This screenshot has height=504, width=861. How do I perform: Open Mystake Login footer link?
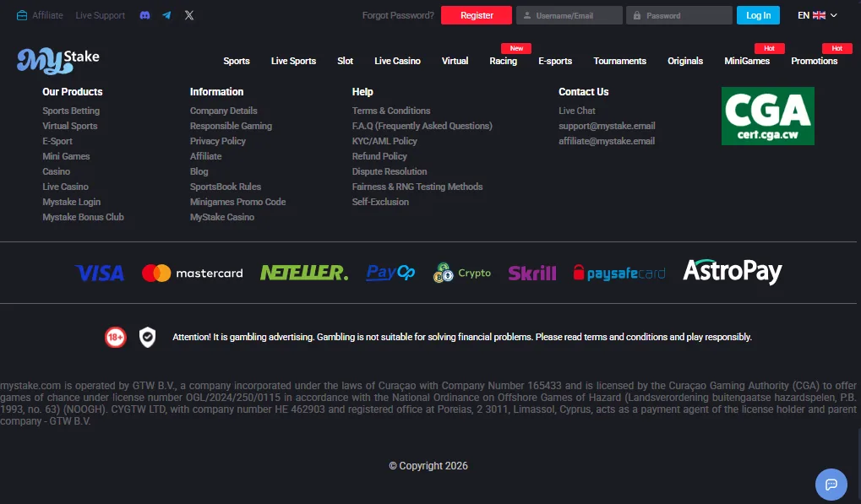(x=71, y=202)
